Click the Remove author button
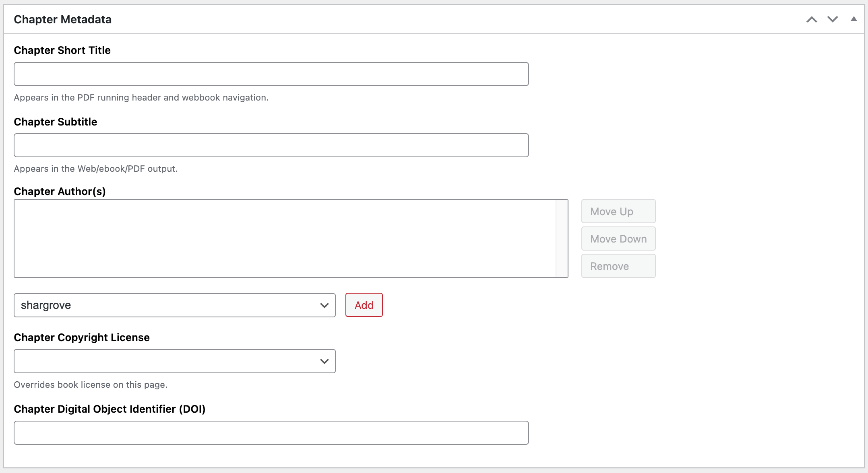868x473 pixels. (618, 266)
